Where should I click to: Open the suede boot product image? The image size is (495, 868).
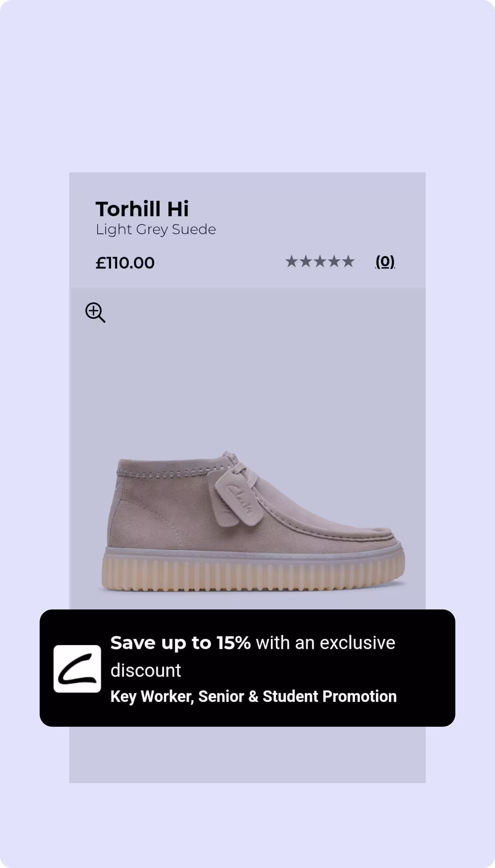click(x=253, y=521)
